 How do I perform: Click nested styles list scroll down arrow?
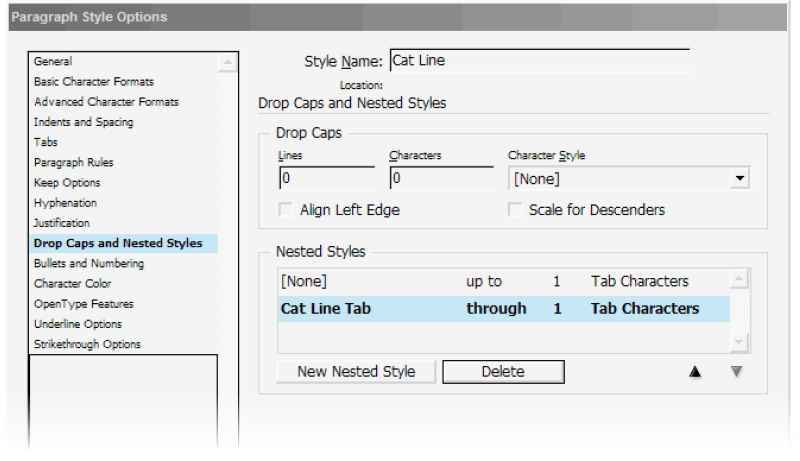(739, 342)
